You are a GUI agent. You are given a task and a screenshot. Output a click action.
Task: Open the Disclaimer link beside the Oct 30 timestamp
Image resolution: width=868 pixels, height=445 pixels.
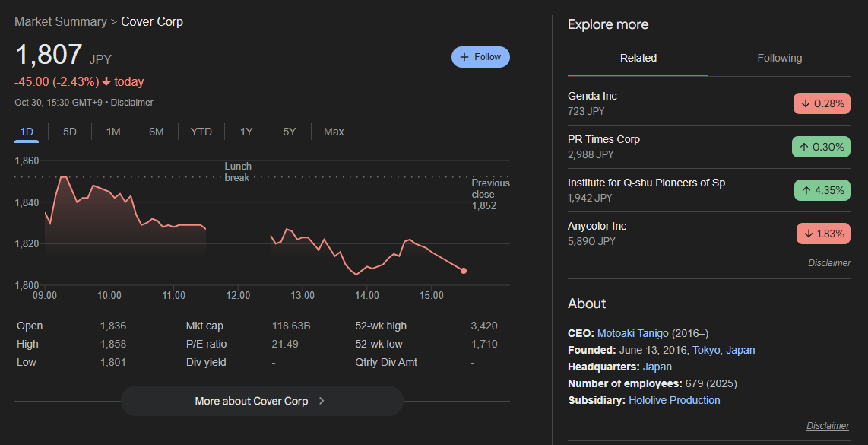click(x=132, y=102)
